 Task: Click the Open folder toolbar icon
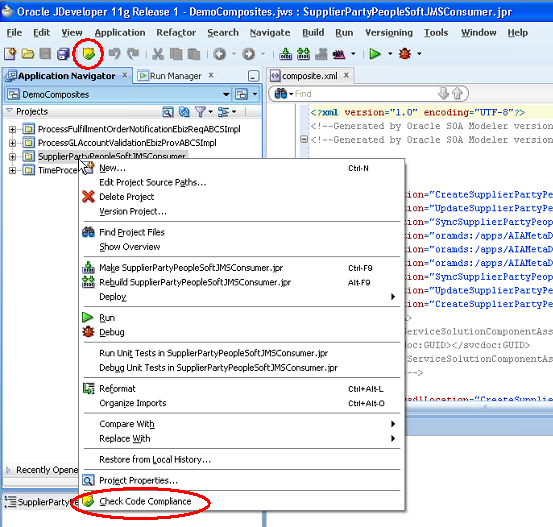coord(28,54)
